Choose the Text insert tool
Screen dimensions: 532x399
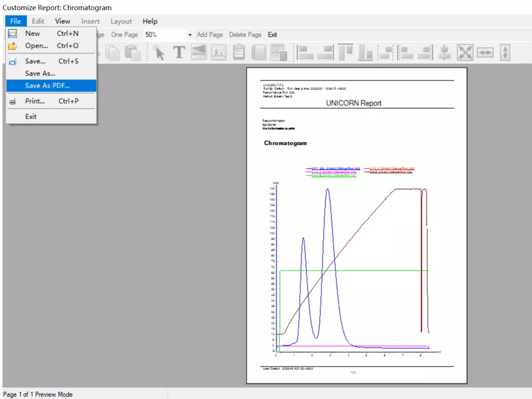(x=179, y=52)
